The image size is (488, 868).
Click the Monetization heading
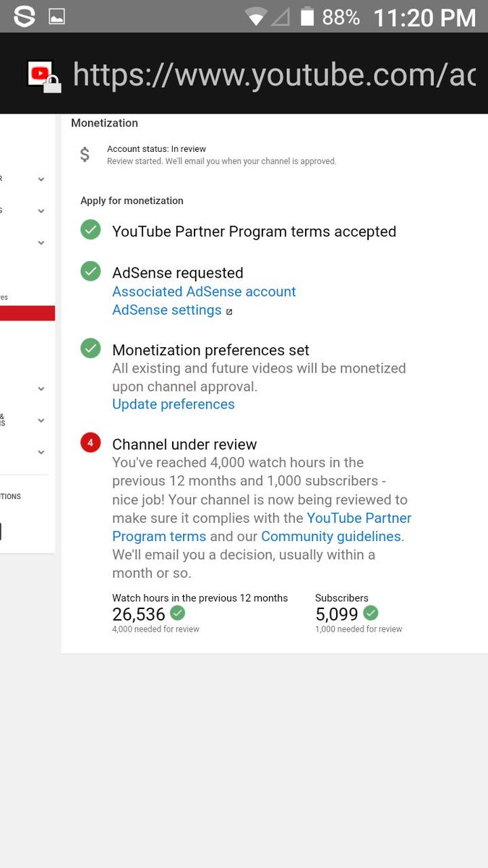tap(104, 123)
